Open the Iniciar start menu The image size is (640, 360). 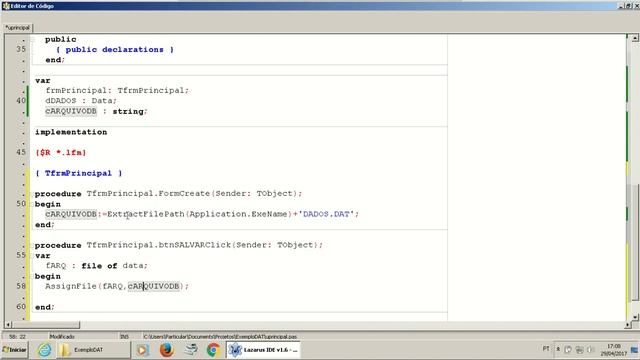(x=15, y=350)
